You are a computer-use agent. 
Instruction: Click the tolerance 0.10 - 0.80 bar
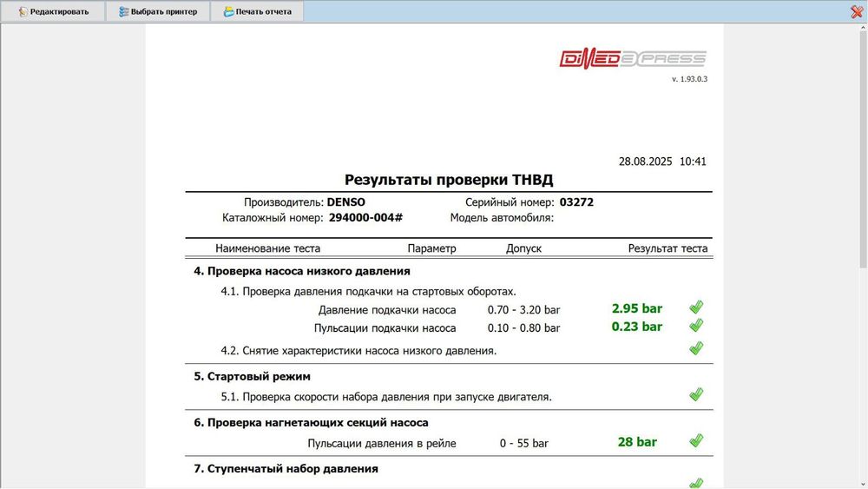tap(523, 328)
